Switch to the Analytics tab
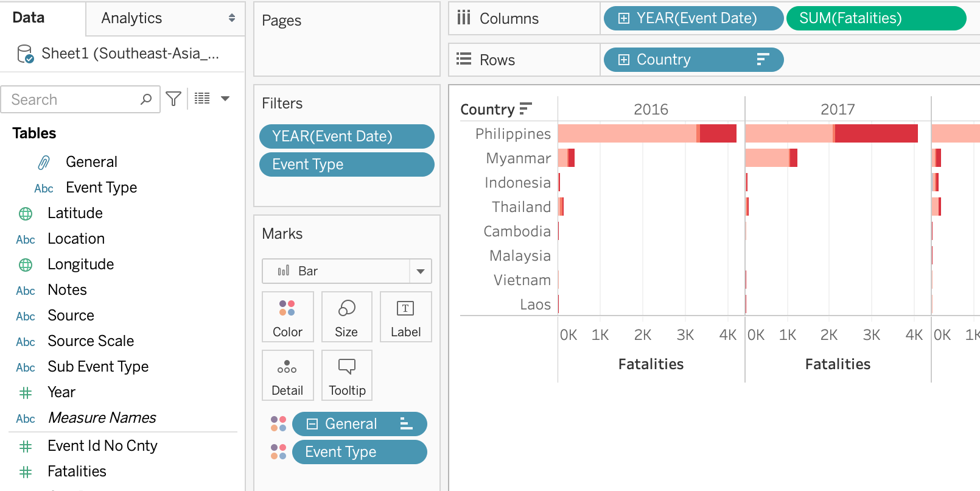This screenshot has height=491, width=980. [x=131, y=18]
